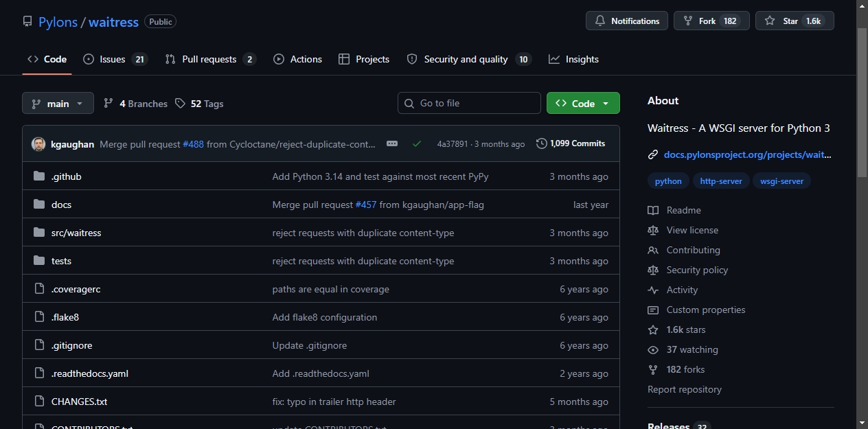Image resolution: width=868 pixels, height=429 pixels.
Task: Open the green Code dropdown button
Action: (x=583, y=103)
